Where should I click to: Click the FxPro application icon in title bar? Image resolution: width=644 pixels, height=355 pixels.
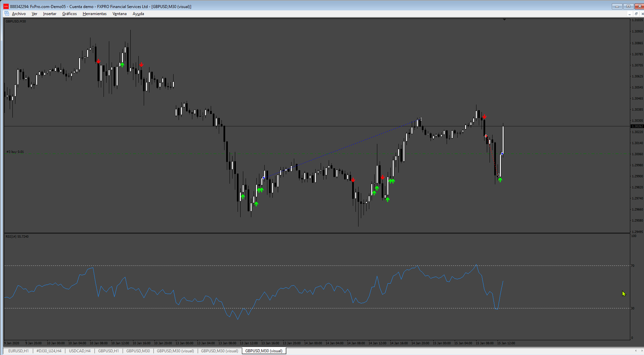(6, 6)
